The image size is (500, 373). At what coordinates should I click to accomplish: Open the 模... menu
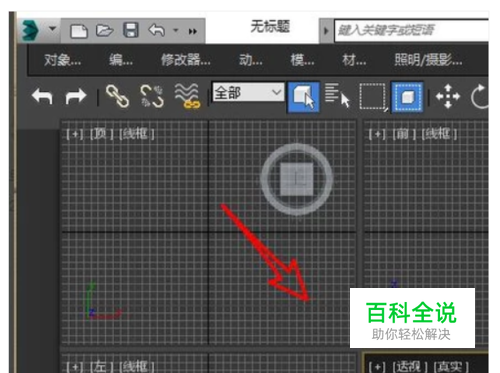point(302,60)
